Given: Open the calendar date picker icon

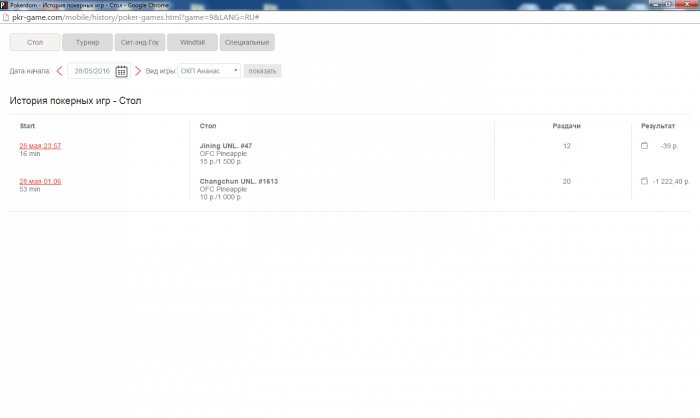Looking at the screenshot, I should click(121, 71).
